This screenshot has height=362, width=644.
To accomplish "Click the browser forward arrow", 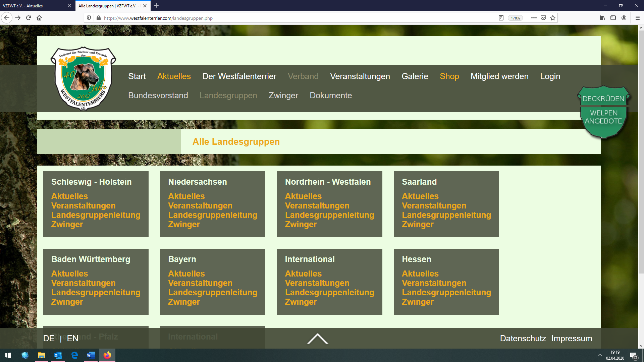I will click(x=18, y=18).
